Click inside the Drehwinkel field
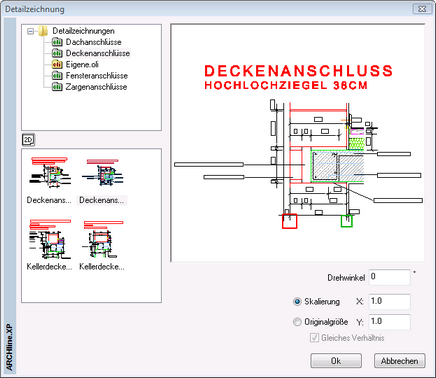 pos(390,277)
